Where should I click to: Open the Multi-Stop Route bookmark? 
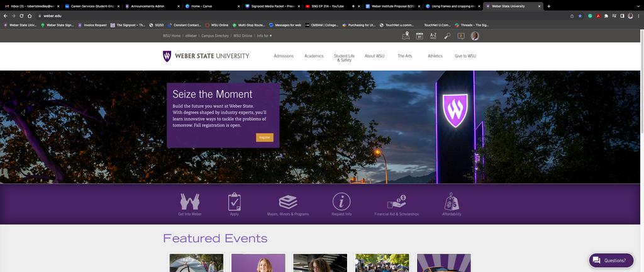click(x=248, y=25)
